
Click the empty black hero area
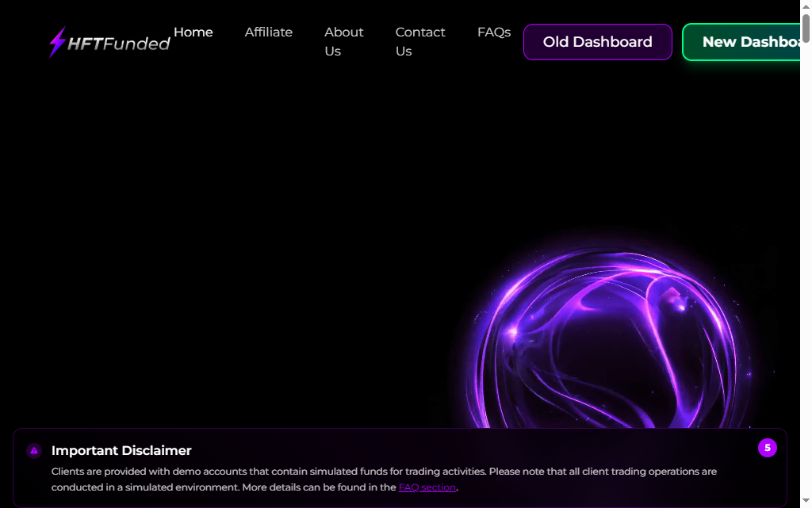(238, 238)
